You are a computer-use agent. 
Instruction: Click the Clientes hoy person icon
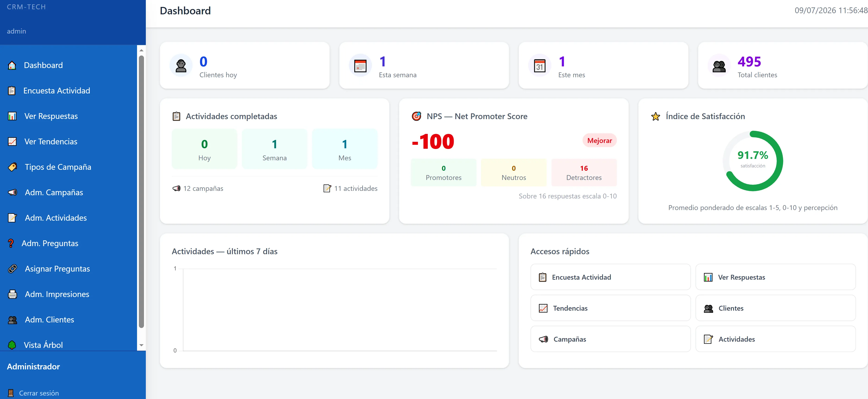click(x=181, y=65)
